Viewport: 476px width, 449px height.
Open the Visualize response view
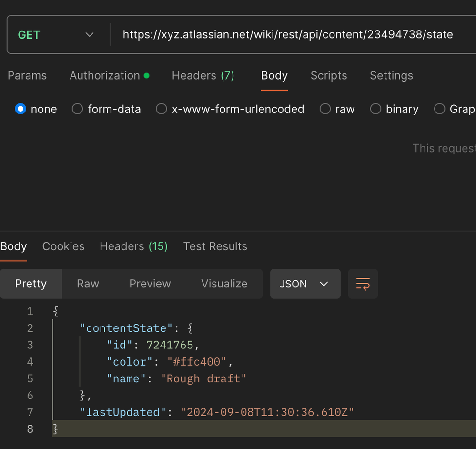pos(224,284)
